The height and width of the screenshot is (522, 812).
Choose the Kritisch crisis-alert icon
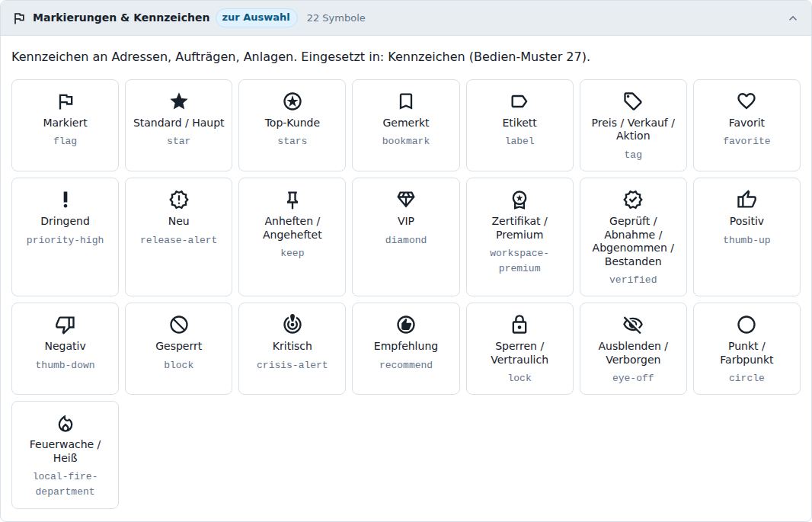pos(292,325)
